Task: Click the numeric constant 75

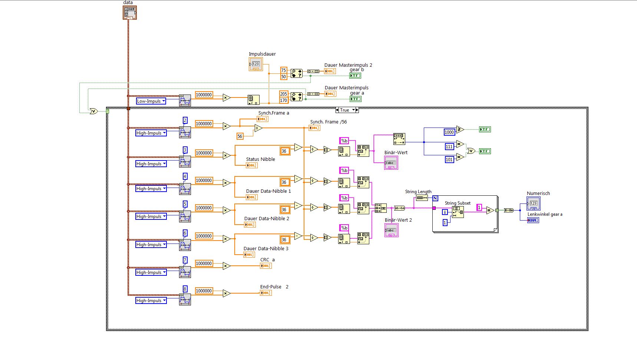Action: [283, 70]
